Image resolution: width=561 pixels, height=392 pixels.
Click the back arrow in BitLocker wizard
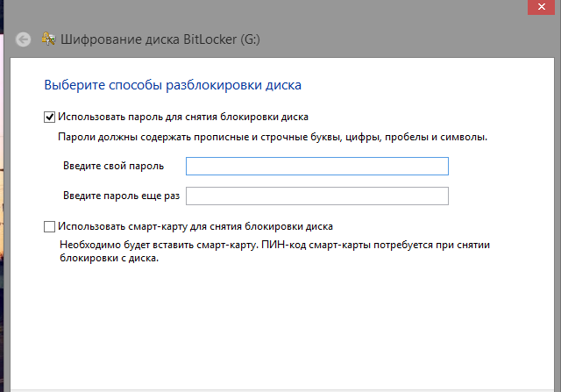pyautogui.click(x=24, y=39)
